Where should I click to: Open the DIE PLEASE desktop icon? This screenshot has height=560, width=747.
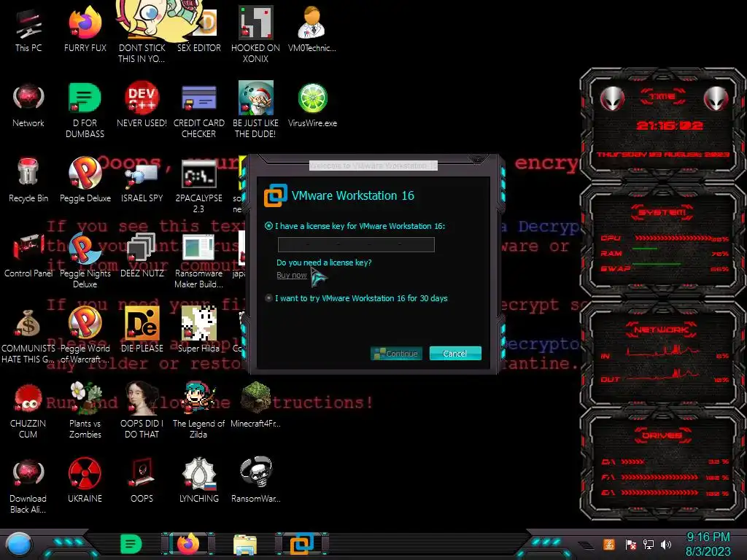click(x=142, y=331)
